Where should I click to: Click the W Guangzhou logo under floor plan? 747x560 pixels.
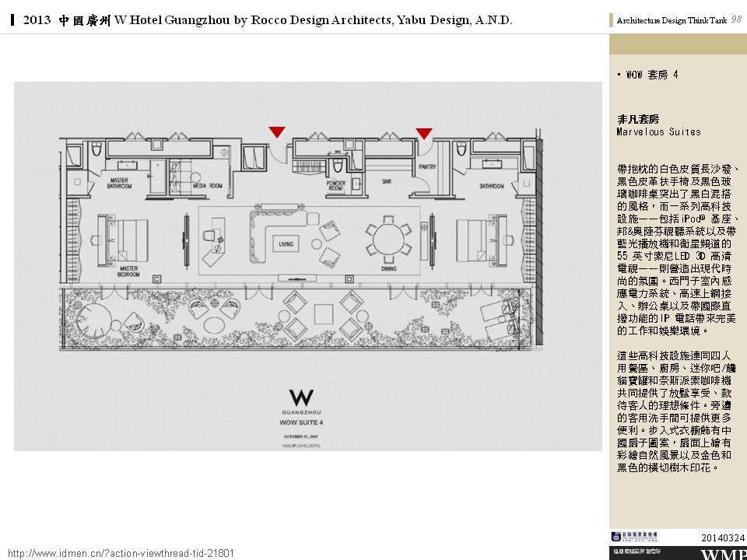point(300,398)
